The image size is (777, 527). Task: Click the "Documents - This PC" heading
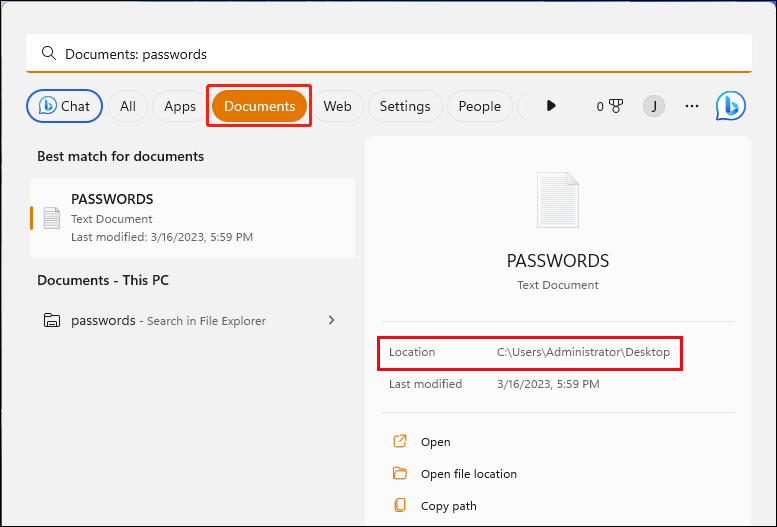coord(103,280)
